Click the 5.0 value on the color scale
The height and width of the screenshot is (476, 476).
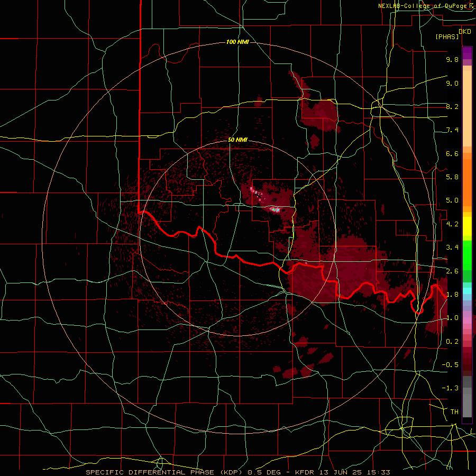click(x=452, y=200)
